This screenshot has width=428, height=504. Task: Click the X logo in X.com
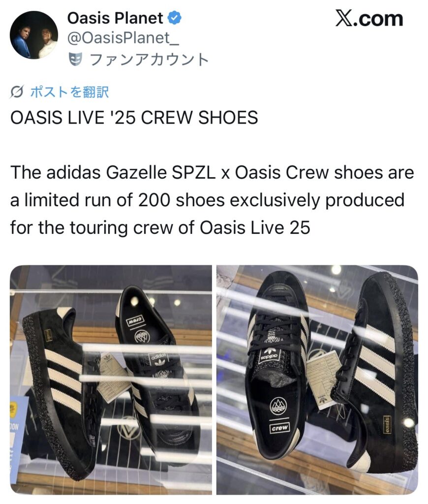point(345,19)
